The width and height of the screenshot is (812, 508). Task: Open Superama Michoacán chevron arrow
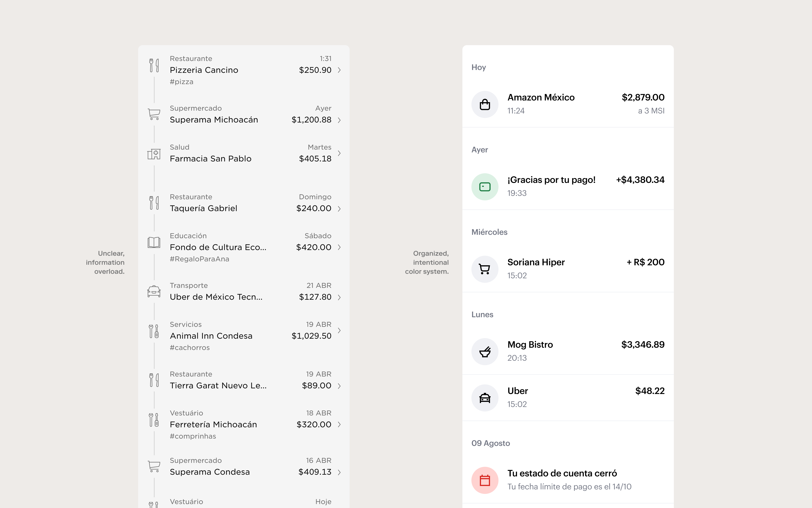coord(339,120)
